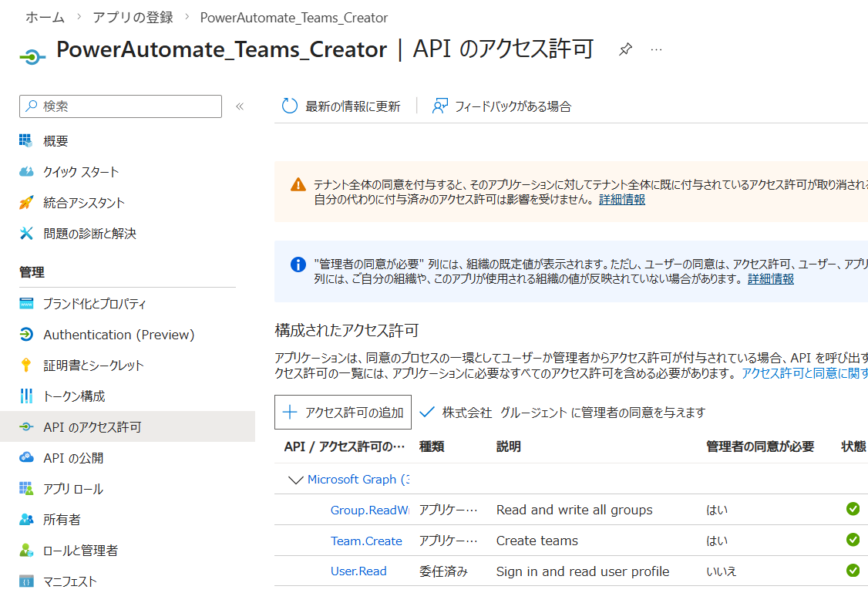Screen dimensions: 868x593
Task: Open the more options ellipsis menu
Action: [656, 49]
